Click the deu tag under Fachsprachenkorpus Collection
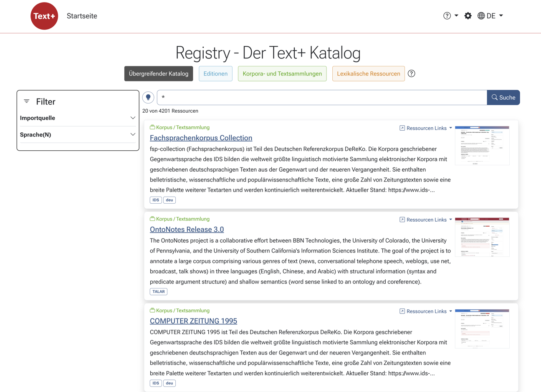 (169, 200)
